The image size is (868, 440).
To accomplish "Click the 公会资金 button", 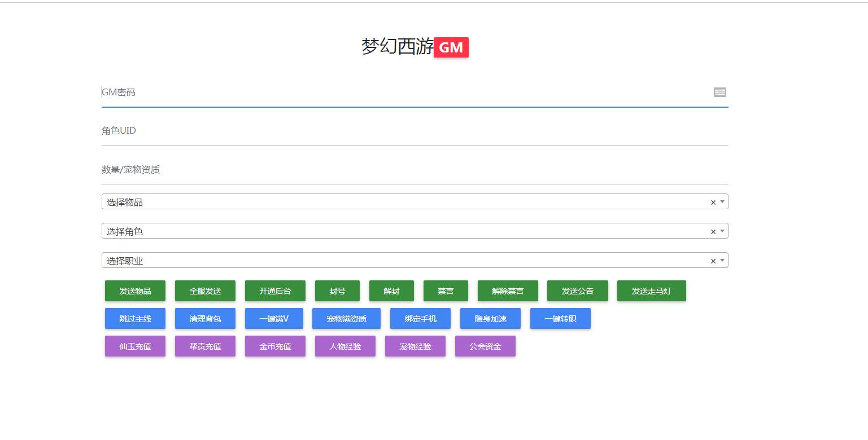I will [485, 346].
